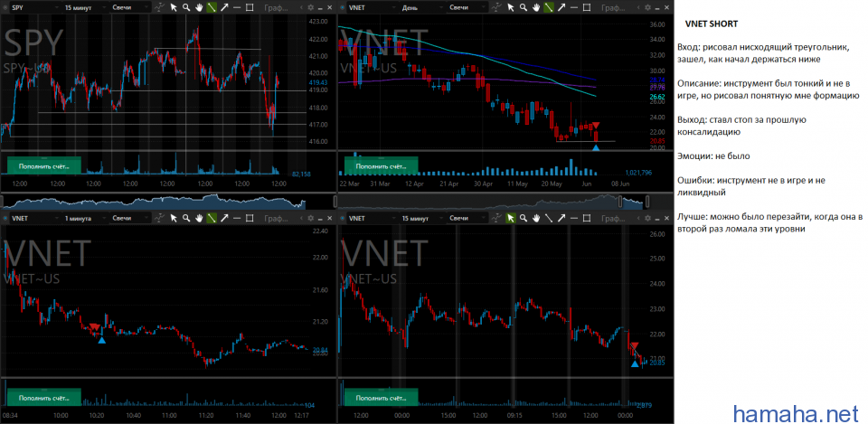Pick arrow tool in VNET 15-minute chart
The height and width of the screenshot is (424, 868).
click(561, 218)
